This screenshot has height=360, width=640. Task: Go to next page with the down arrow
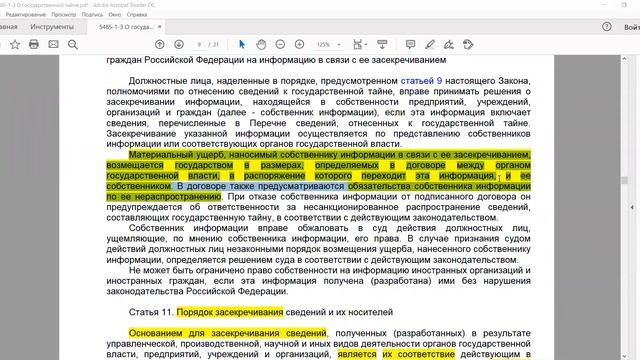179,44
